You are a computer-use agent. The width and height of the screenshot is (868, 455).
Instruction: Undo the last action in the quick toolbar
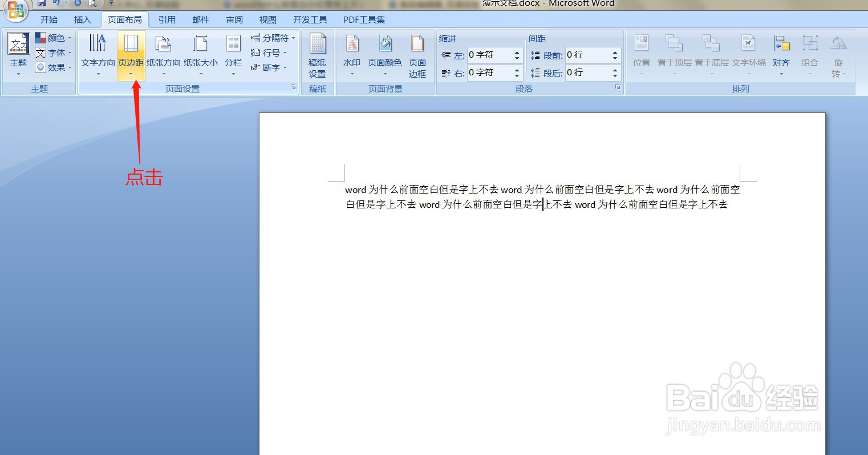pyautogui.click(x=56, y=3)
